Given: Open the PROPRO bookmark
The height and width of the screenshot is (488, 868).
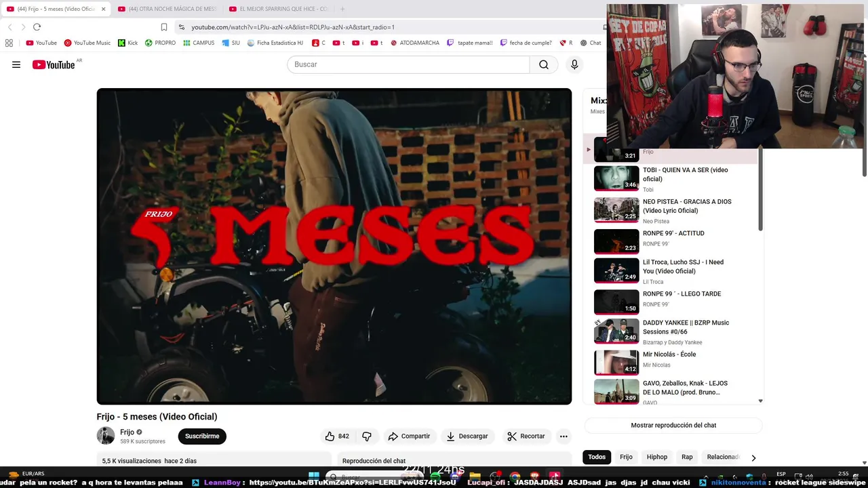Looking at the screenshot, I should tap(160, 43).
